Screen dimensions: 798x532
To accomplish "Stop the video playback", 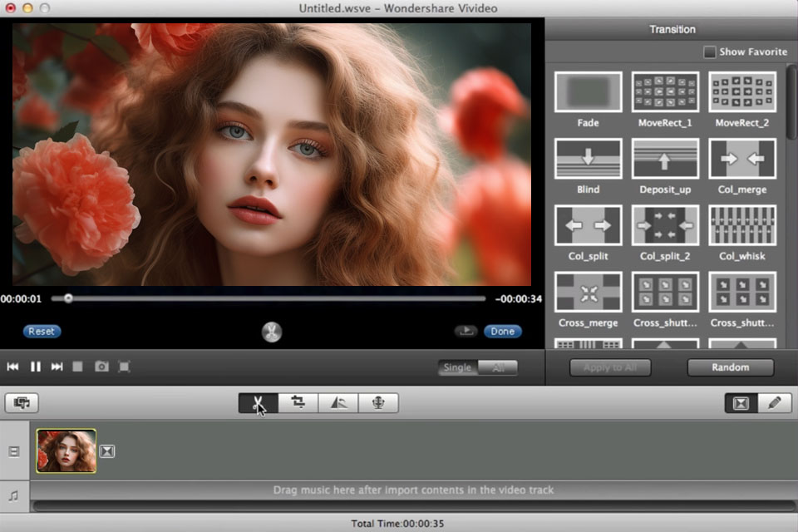I will pos(77,367).
